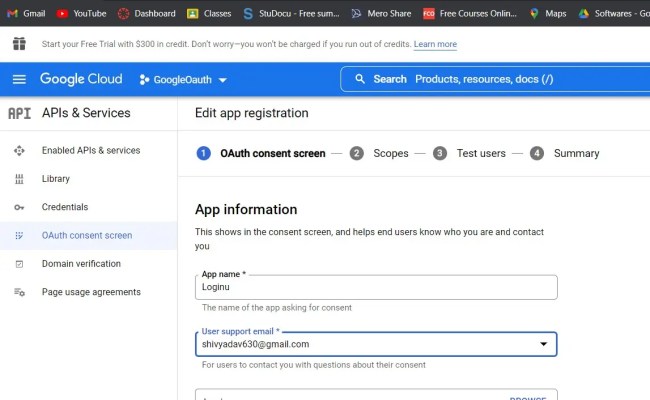
Task: Open the Mero Share bookmark
Action: [x=381, y=13]
